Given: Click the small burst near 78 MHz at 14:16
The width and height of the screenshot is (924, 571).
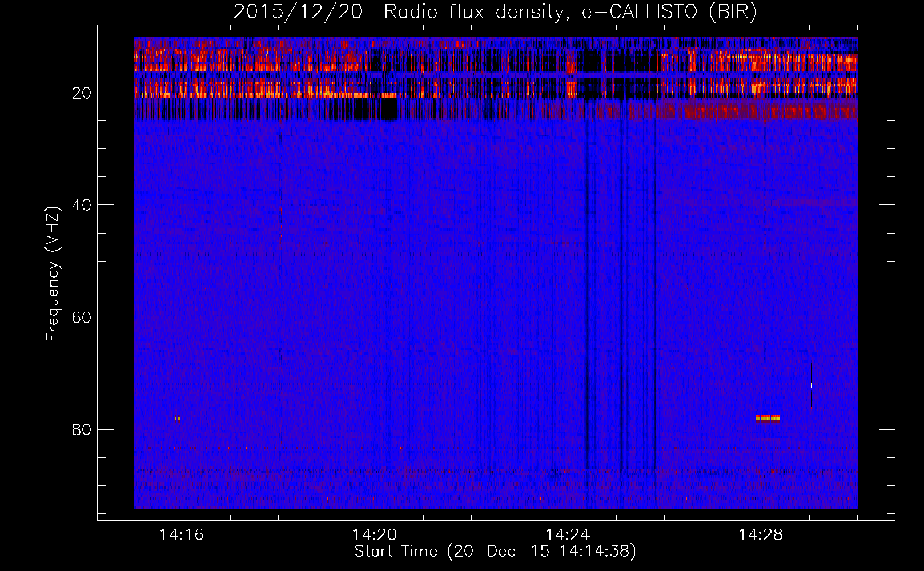Looking at the screenshot, I should point(178,418).
